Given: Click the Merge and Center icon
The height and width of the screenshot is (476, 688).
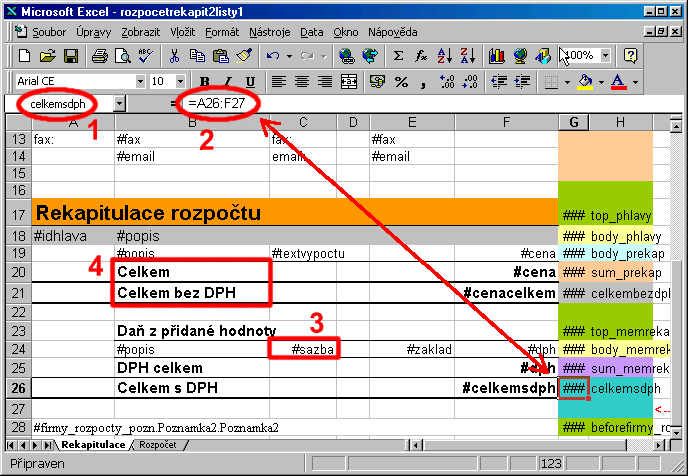Looking at the screenshot, I should pyautogui.click(x=348, y=81).
